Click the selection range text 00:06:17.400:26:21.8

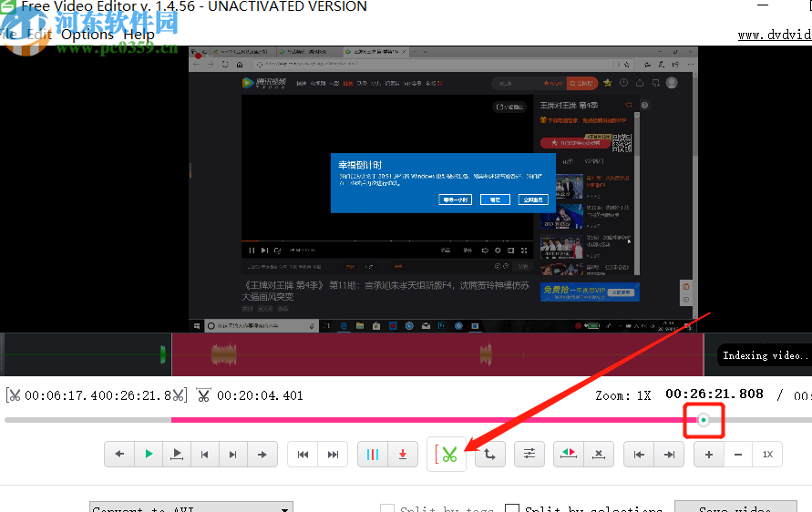(x=98, y=396)
